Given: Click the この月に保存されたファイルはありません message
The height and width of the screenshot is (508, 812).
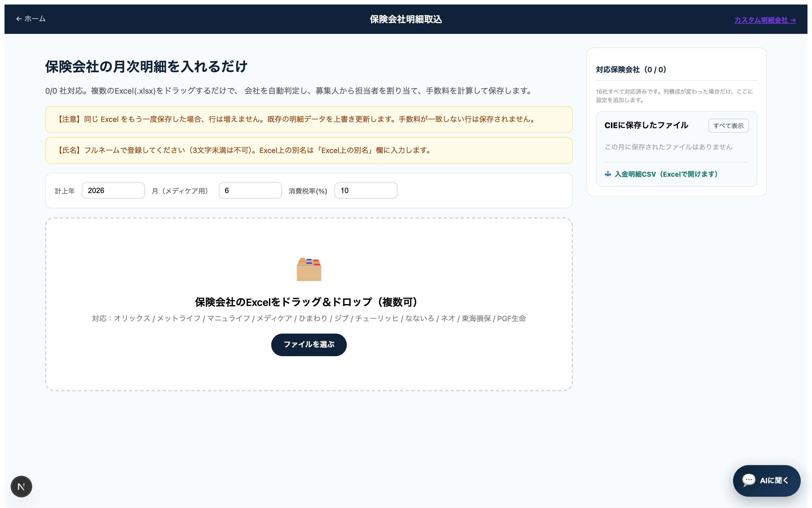Looking at the screenshot, I should point(668,147).
